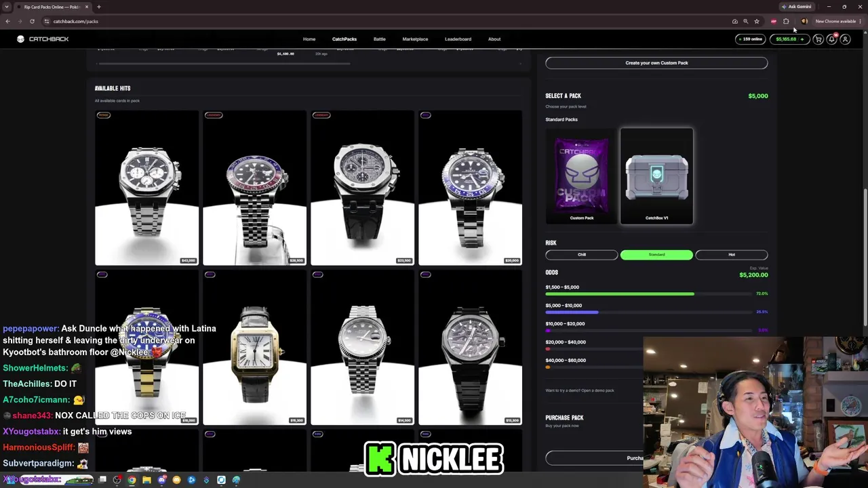Open Chrome from the taskbar
The image size is (868, 488).
click(x=132, y=480)
